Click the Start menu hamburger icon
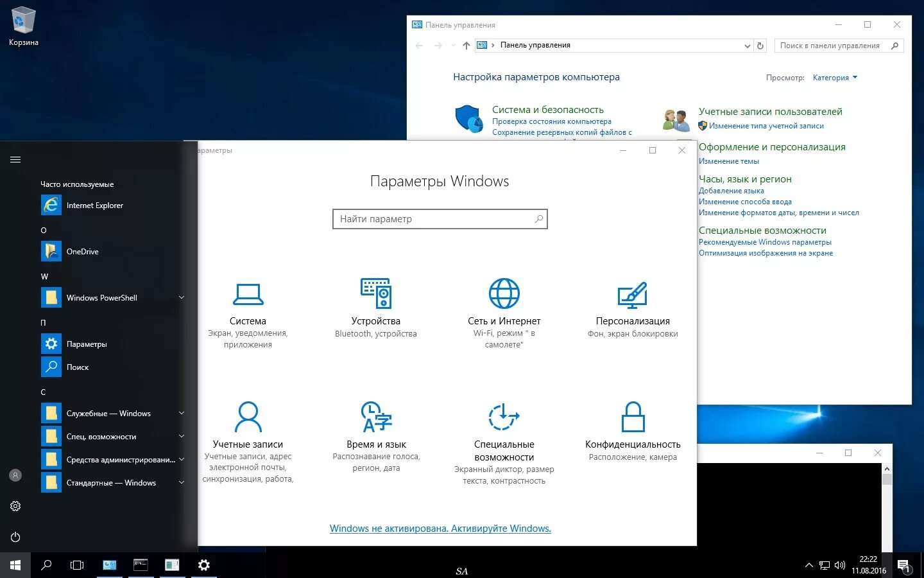The width and height of the screenshot is (924, 578). coord(15,160)
